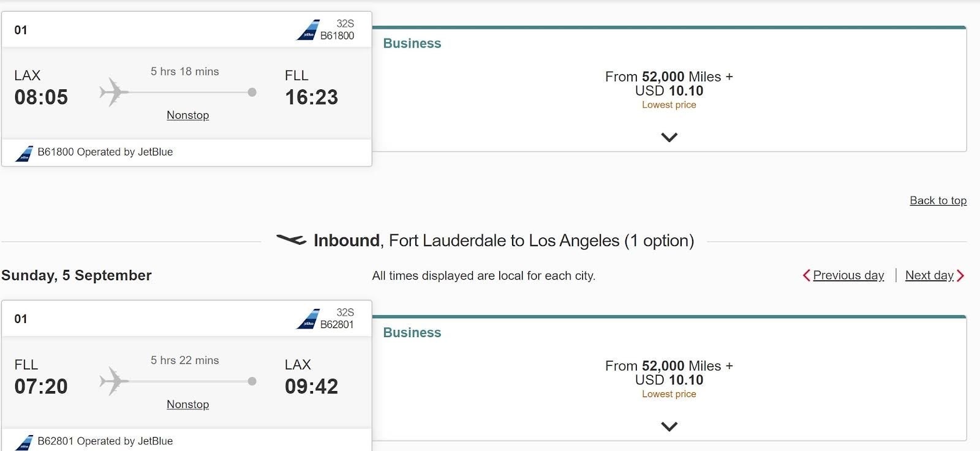Viewport: 980px width, 451px height.
Task: Click the red right chevron after Next day
Action: [959, 275]
